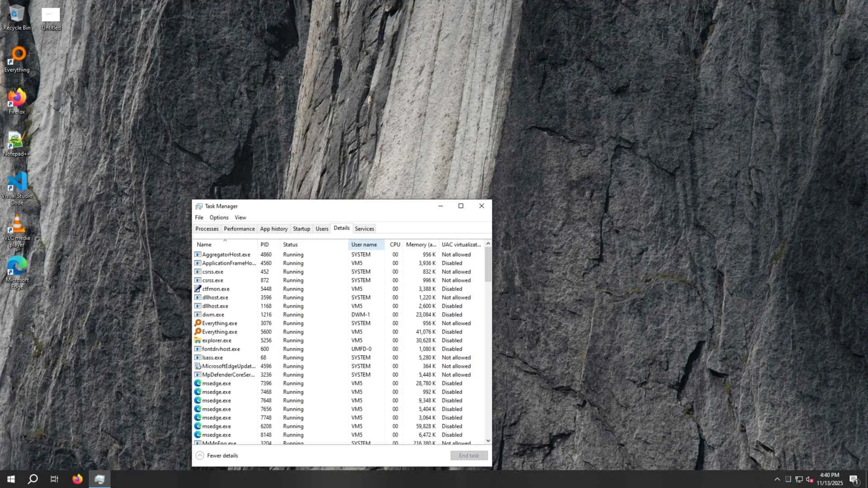Switch to the Services tab
Screen dimensions: 868x488
[364, 229]
